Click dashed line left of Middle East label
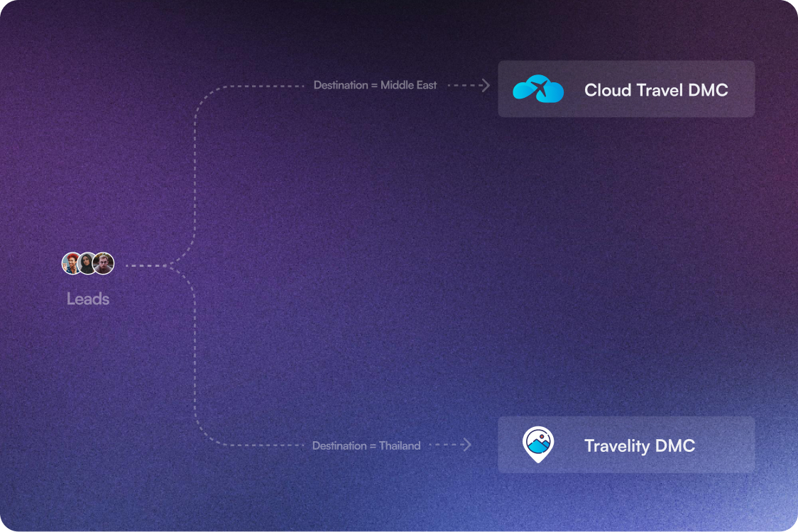The height and width of the screenshot is (532, 798). (270, 86)
